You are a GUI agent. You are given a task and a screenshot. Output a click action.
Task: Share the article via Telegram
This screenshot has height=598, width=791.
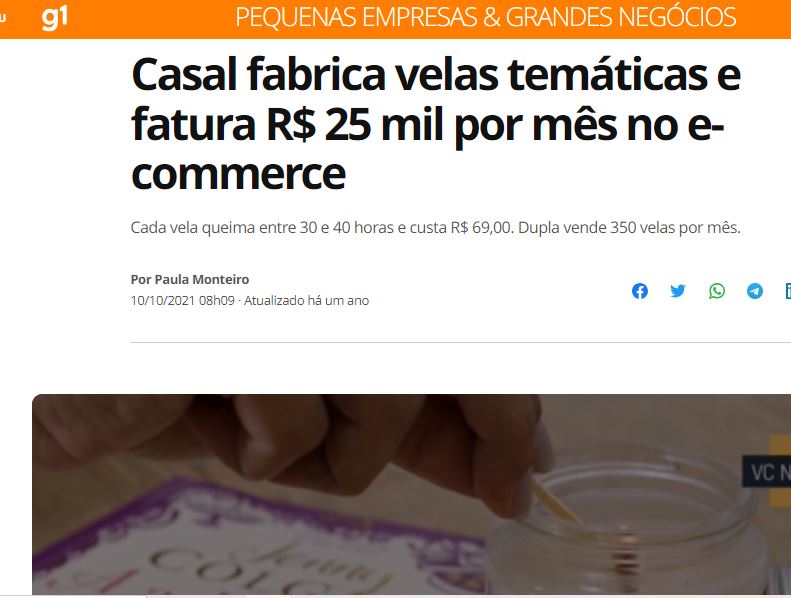pyautogui.click(x=755, y=291)
